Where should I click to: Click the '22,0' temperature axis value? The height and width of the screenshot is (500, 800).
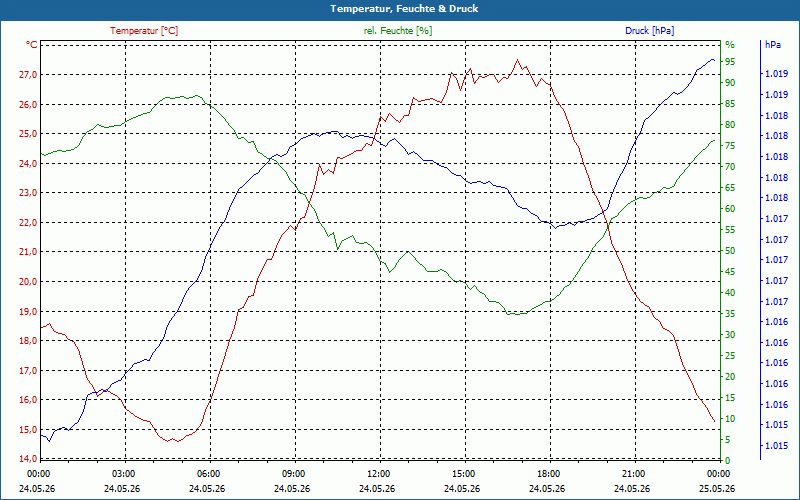[29, 222]
